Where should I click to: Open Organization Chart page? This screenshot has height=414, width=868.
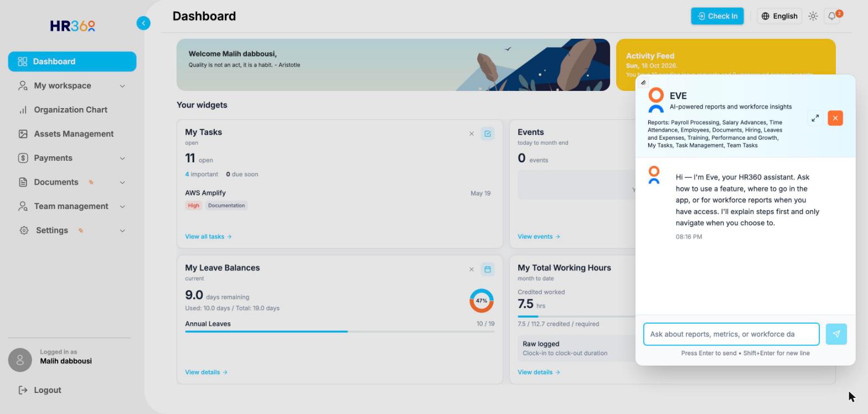[x=71, y=110]
